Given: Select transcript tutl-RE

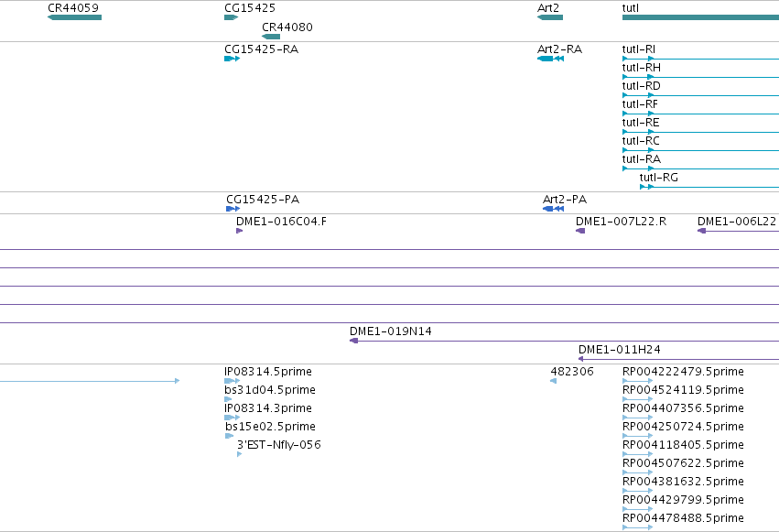Looking at the screenshot, I should click(x=700, y=132).
